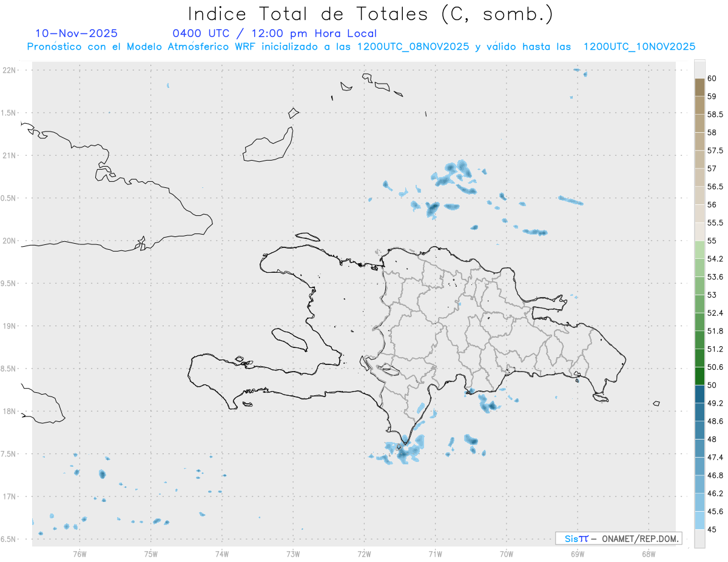Click the '55.5' value on the color scale
This screenshot has width=728, height=562.
point(715,223)
